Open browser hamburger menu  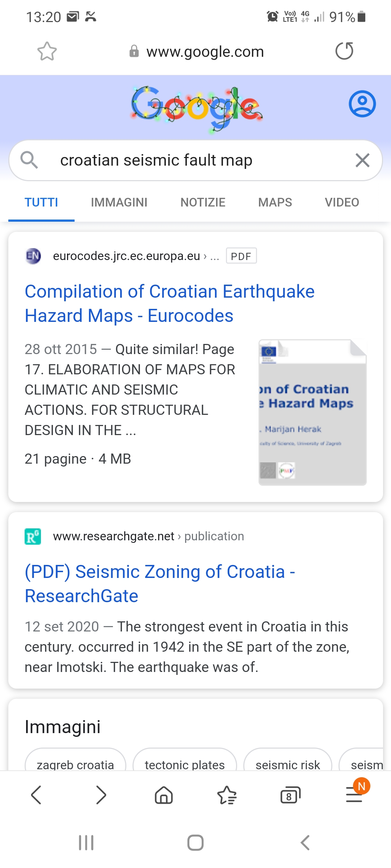pos(354,795)
